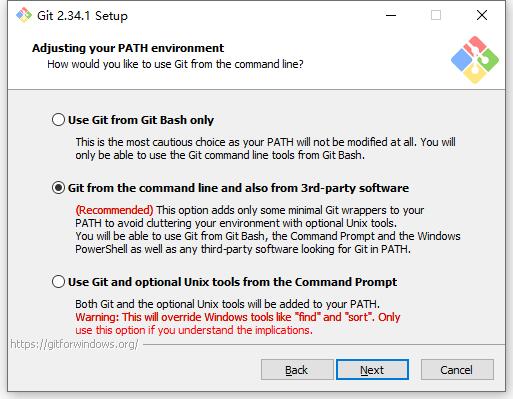The image size is (513, 399).
Task: Click the large Git logo in the header
Action: [x=475, y=60]
